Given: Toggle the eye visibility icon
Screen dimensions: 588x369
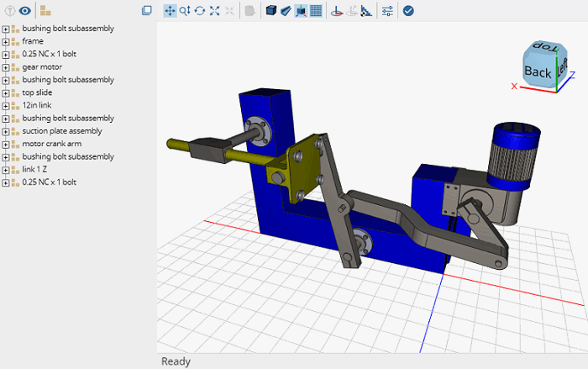Looking at the screenshot, I should 25,11.
